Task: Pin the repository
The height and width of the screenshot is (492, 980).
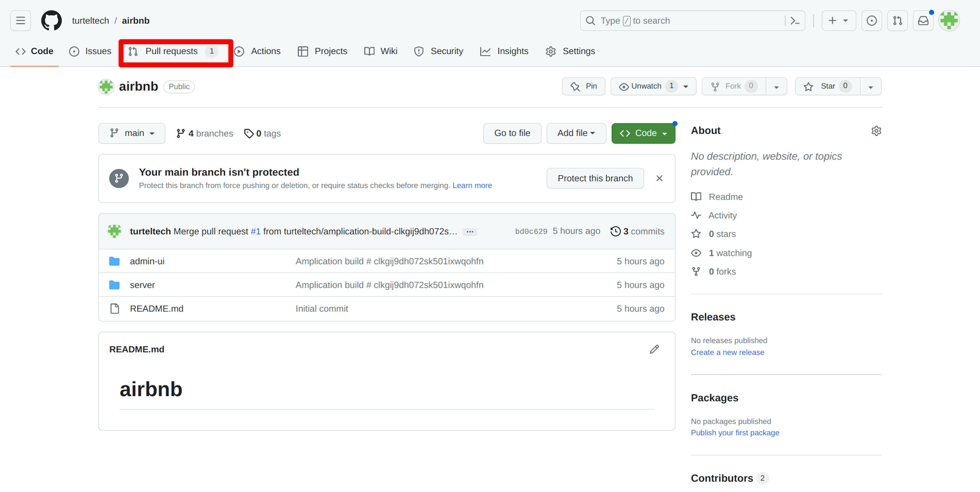Action: (584, 86)
